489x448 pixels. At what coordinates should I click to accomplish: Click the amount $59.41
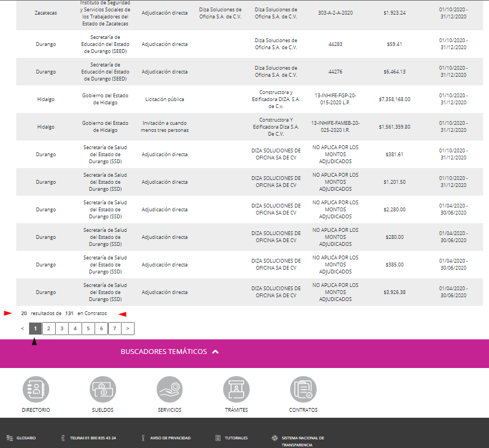[x=394, y=44]
